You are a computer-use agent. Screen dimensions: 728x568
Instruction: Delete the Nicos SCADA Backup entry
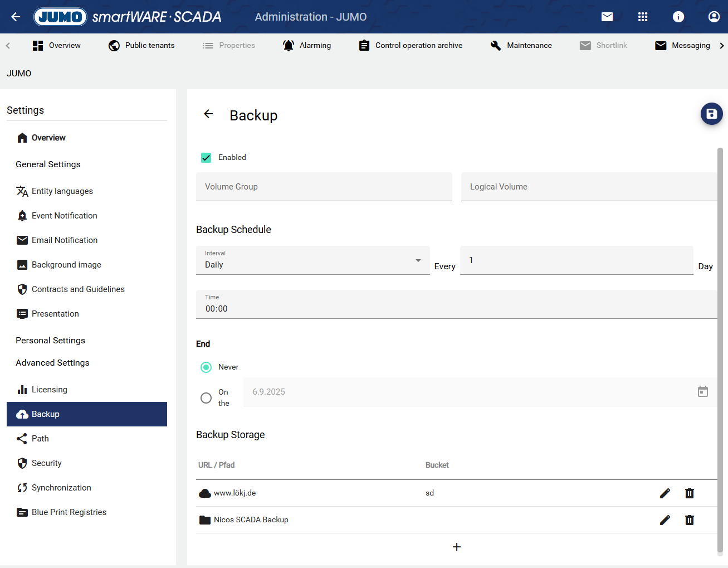point(689,520)
